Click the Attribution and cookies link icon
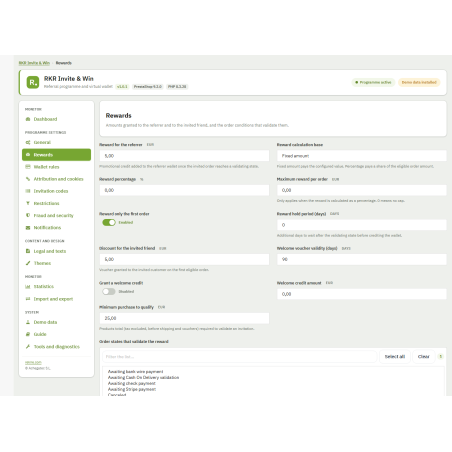 [28, 179]
